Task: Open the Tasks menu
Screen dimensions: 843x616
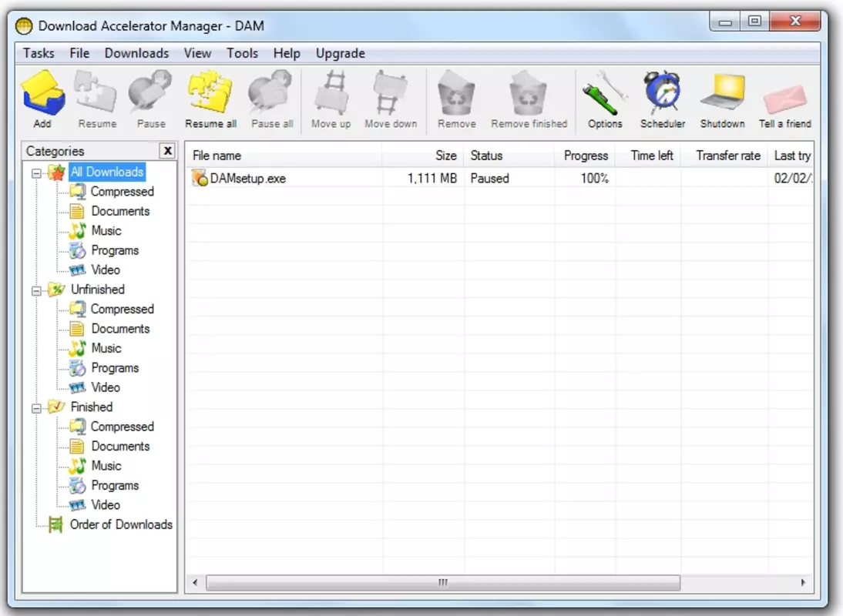Action: tap(39, 53)
